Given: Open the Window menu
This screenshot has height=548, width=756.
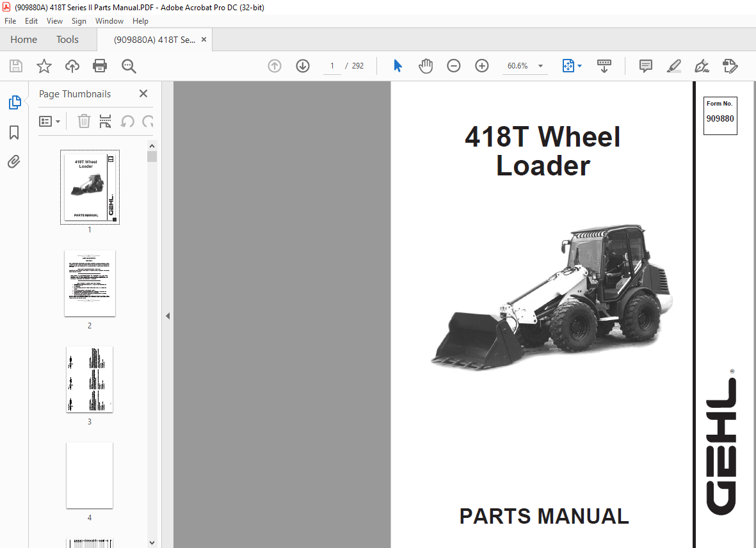Looking at the screenshot, I should (109, 20).
